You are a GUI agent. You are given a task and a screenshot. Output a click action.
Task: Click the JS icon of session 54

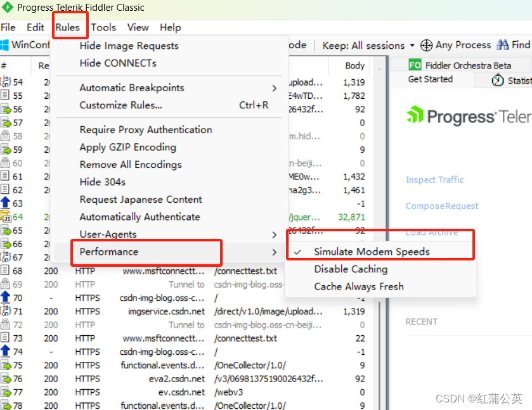click(6, 82)
